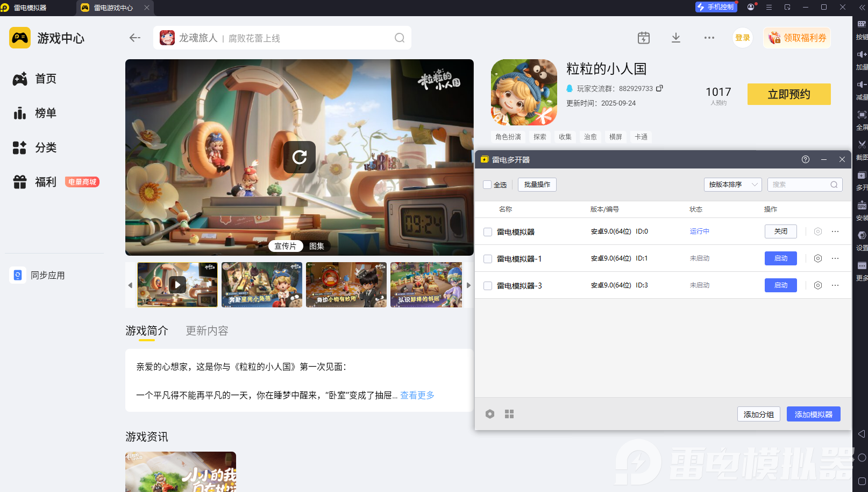Open the 分类 categories section
This screenshot has width=868, height=492.
pos(34,147)
